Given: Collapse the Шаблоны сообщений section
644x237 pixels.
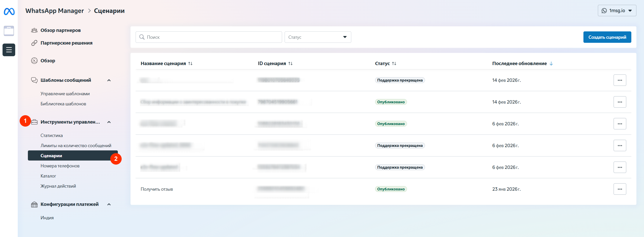Looking at the screenshot, I should click(109, 80).
